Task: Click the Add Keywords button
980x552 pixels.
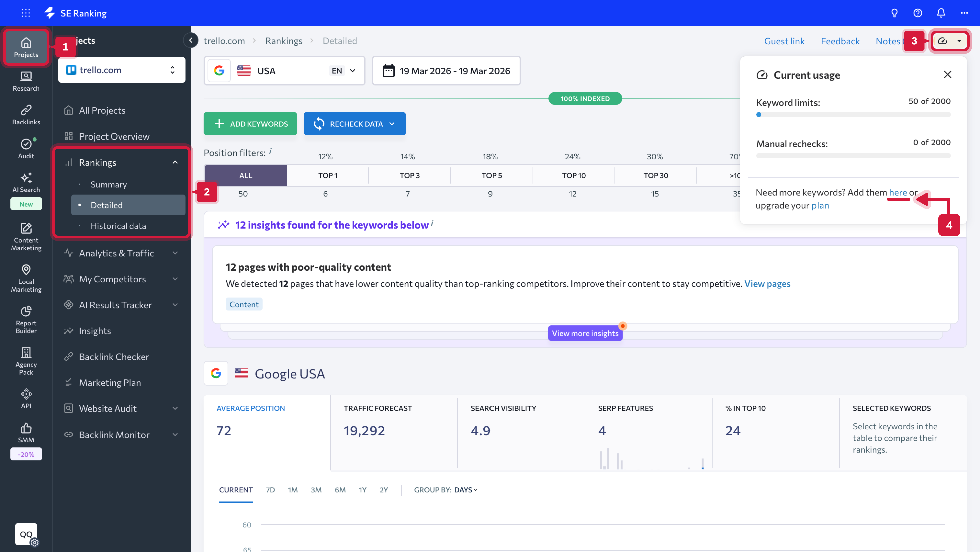Action: tap(250, 124)
